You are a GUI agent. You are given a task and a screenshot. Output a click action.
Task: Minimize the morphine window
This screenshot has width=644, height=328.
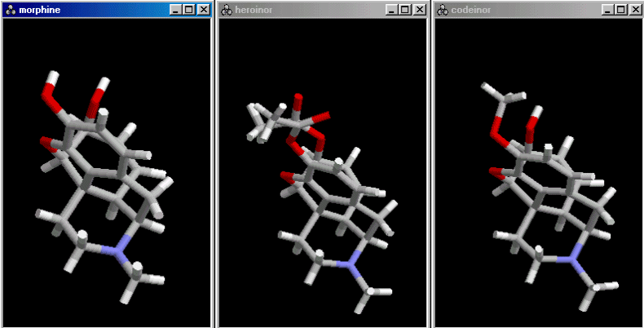point(176,10)
